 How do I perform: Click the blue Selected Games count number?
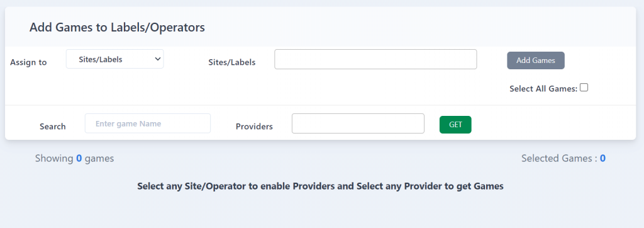[x=602, y=158]
